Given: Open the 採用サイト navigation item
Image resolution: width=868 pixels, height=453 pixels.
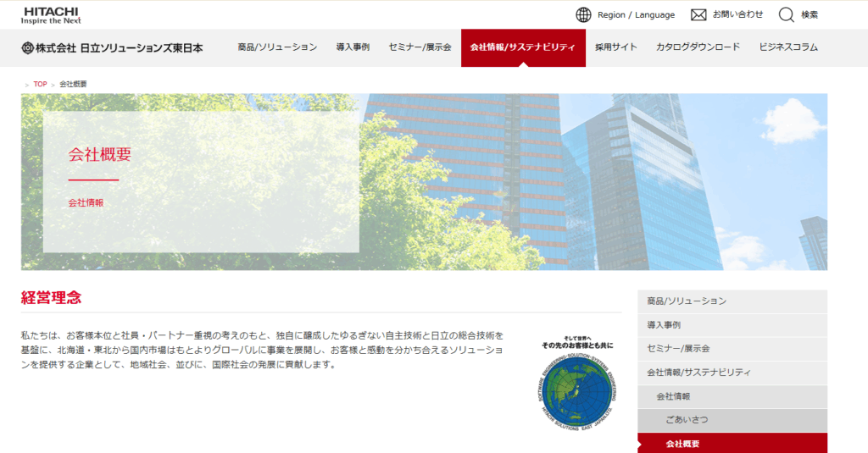Looking at the screenshot, I should (x=616, y=47).
